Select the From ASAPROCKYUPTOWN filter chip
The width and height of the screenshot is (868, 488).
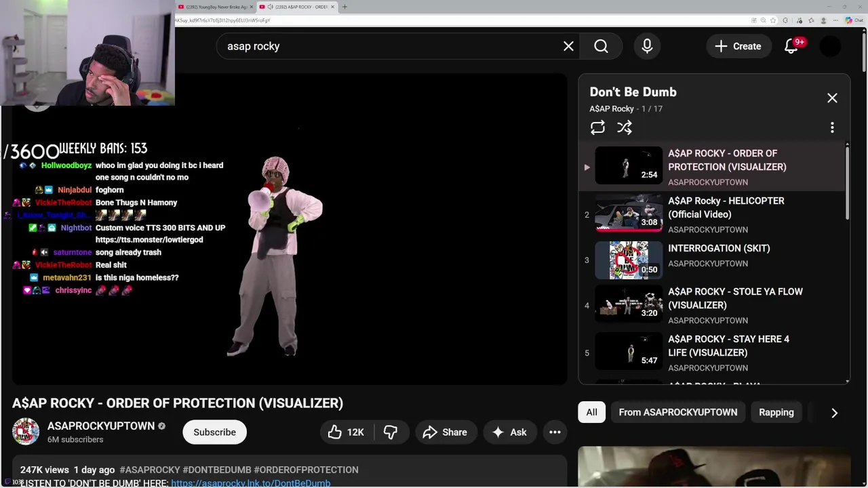(x=678, y=412)
